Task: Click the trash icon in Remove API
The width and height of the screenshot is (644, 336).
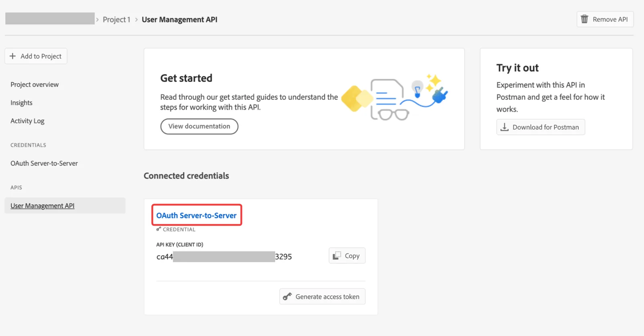Action: [x=584, y=19]
